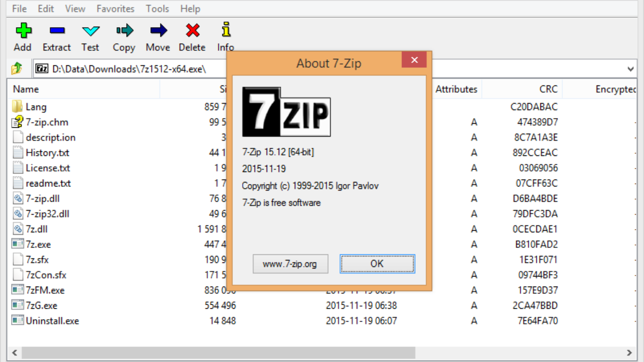Click CRC value B810FAD2
Screen dimensions: 644x362
[536, 244]
